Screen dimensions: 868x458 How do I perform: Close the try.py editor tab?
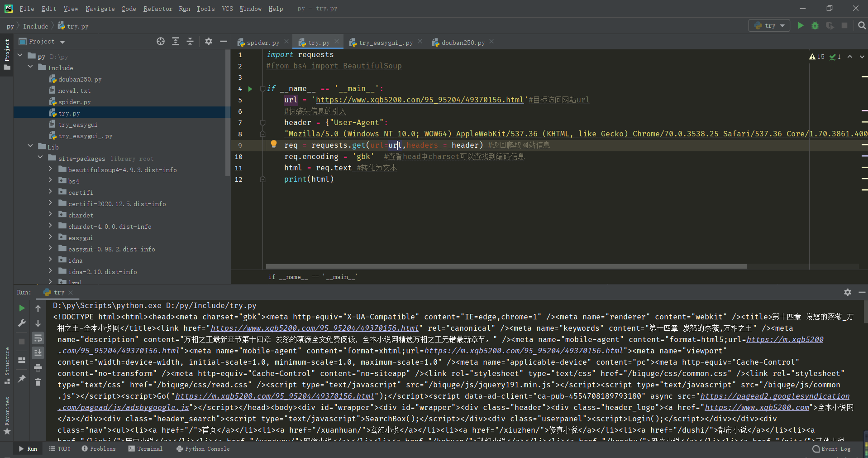337,42
